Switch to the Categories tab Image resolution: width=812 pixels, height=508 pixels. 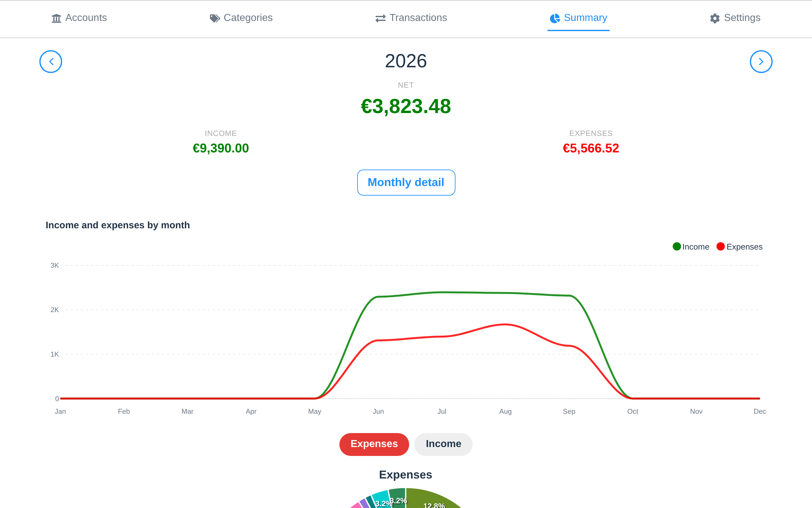[x=241, y=18]
